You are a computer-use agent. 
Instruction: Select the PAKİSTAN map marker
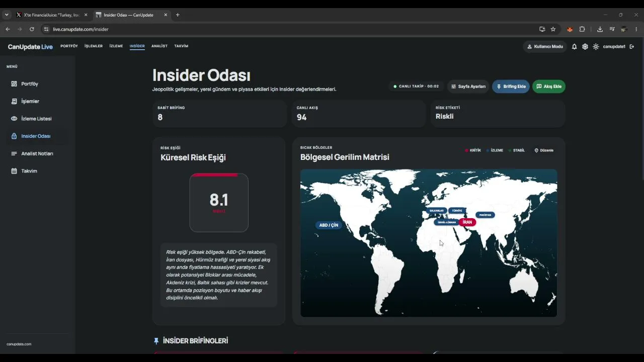coord(485,215)
